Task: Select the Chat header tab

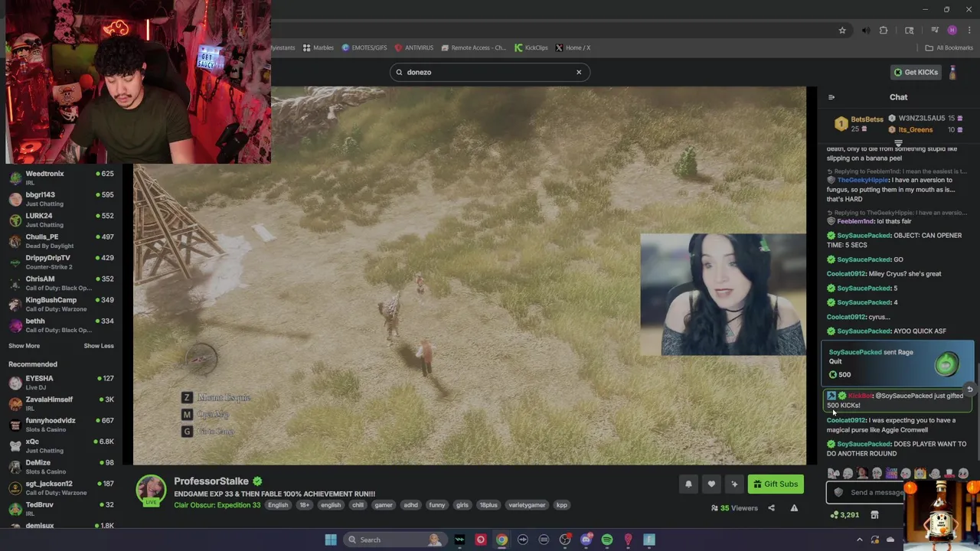Action: point(898,97)
